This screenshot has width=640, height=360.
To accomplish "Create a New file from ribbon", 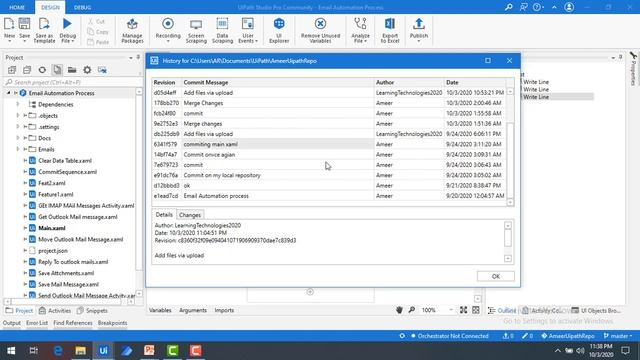I will coord(9,29).
